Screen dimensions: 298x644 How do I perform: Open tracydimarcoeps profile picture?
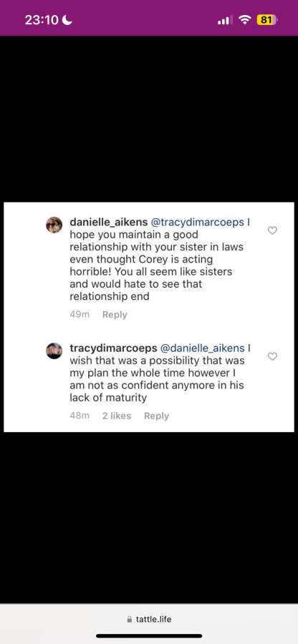pos(54,351)
